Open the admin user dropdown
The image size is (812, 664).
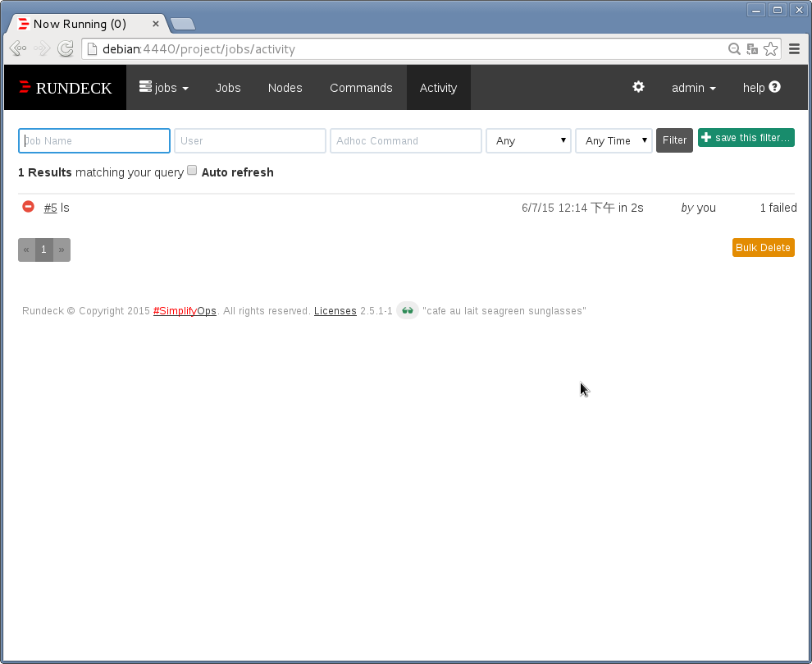pyautogui.click(x=693, y=88)
